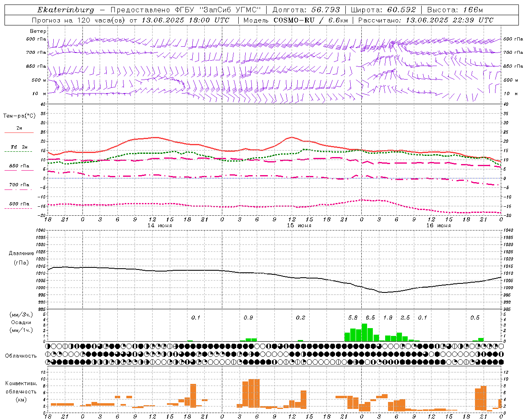This screenshot has width=525, height=420.
Task: Click the 0.5 precipitation total
Action: (475, 318)
